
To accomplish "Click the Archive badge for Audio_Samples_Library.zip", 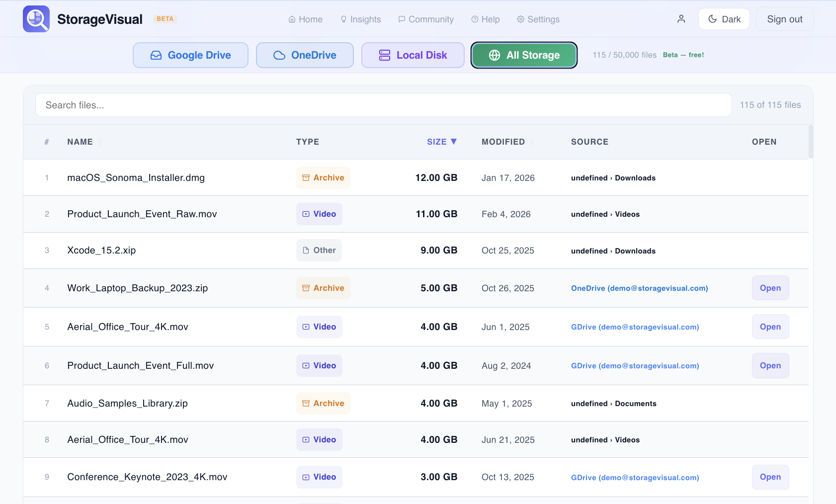I will click(323, 403).
